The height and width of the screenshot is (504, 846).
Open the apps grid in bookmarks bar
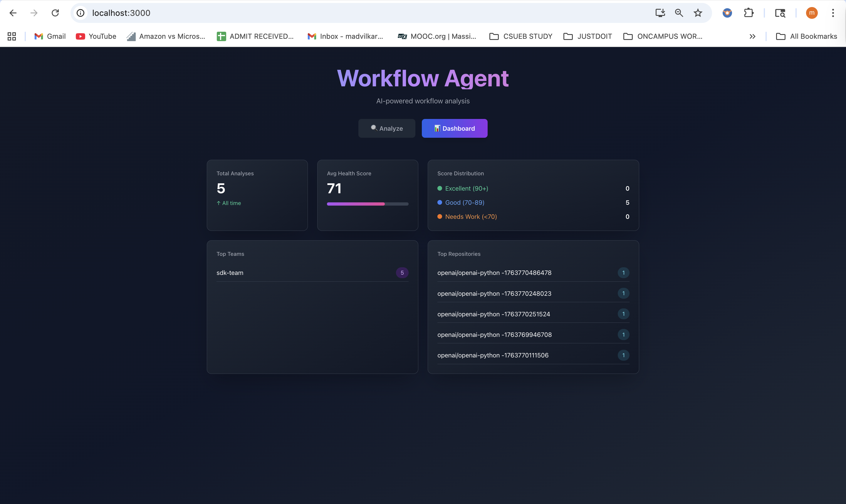(x=12, y=36)
